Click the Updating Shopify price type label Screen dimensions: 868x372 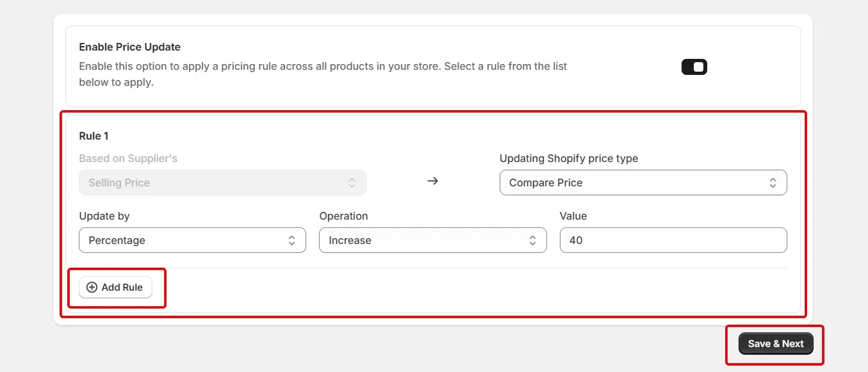click(x=569, y=158)
